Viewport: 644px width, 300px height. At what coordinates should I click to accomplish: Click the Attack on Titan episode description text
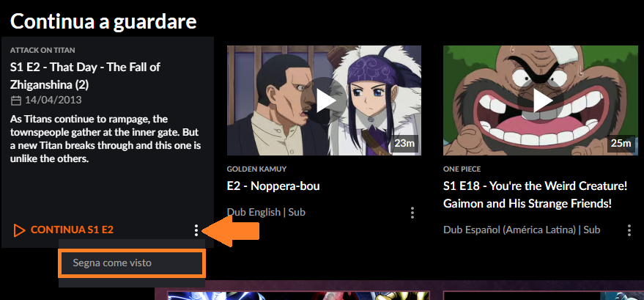point(106,139)
